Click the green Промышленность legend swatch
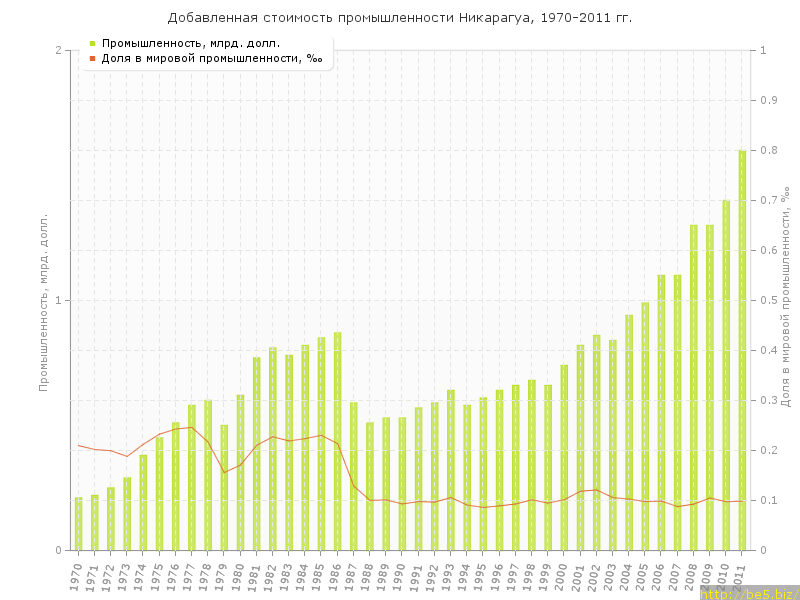 tap(92, 43)
